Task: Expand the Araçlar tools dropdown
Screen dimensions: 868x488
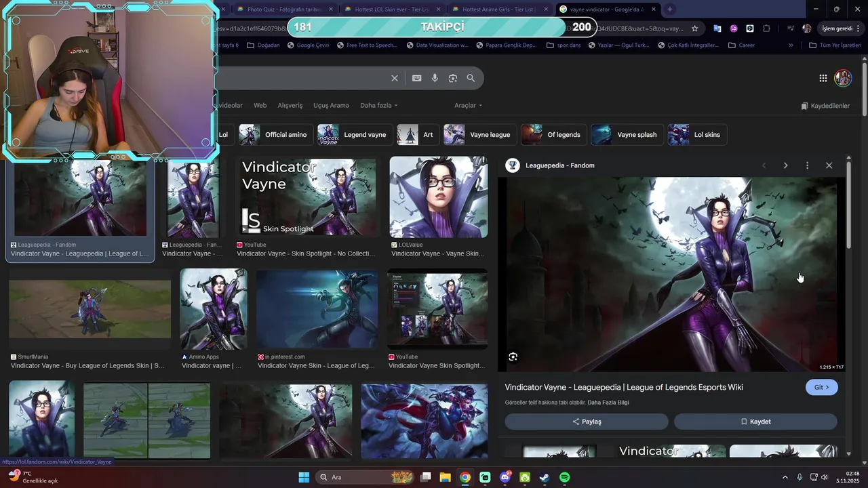Action: point(468,105)
